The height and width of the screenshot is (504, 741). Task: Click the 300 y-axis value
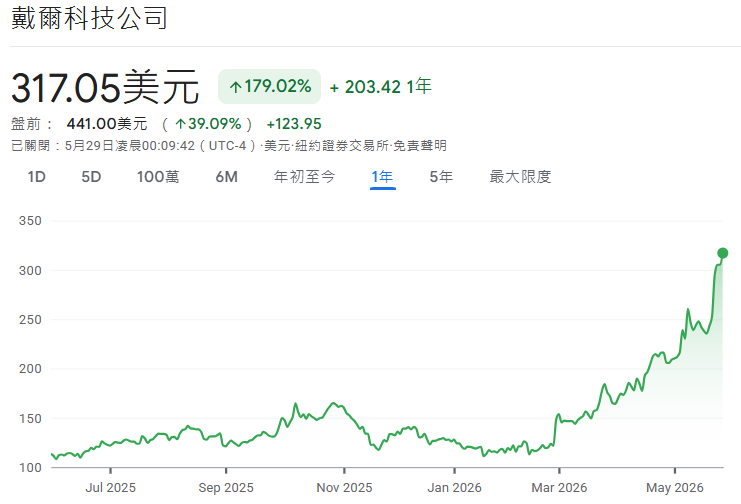[x=30, y=270]
